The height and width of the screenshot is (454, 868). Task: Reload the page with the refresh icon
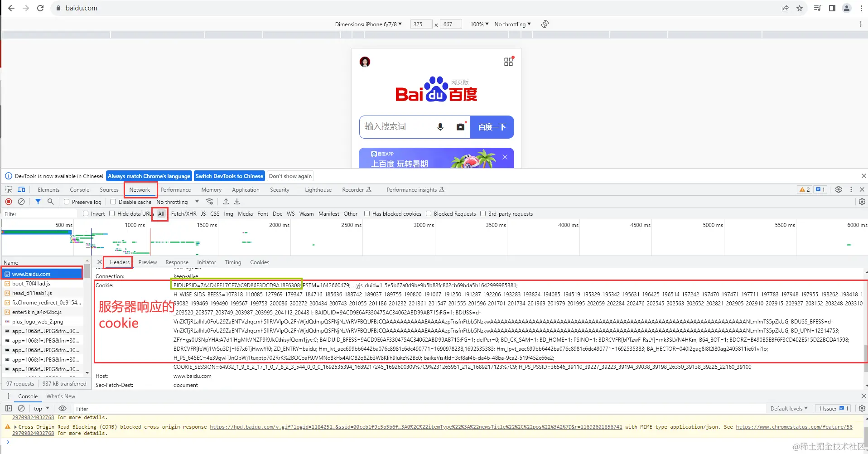point(40,8)
